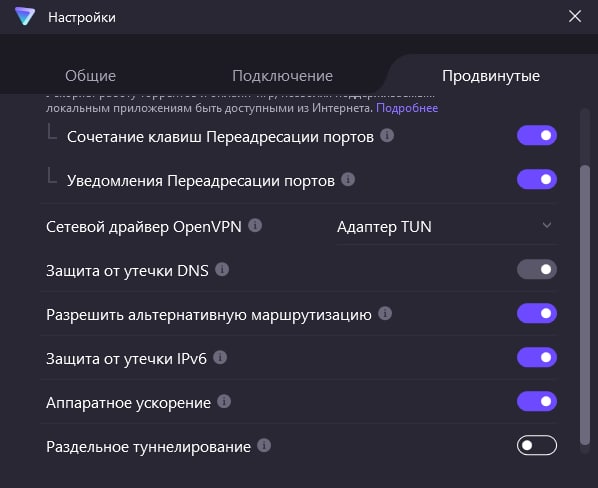Click the settings vertical scrollbar thumb
This screenshot has width=598, height=488.
coord(585,305)
